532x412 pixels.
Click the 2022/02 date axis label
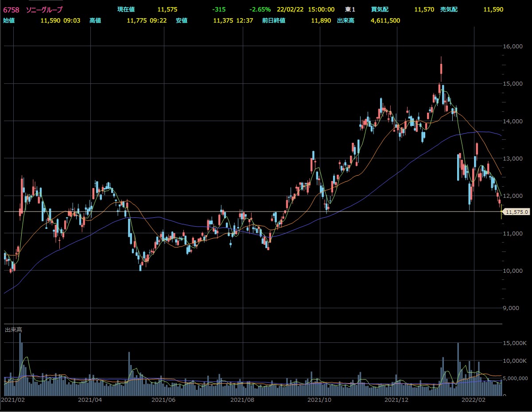[x=474, y=400]
